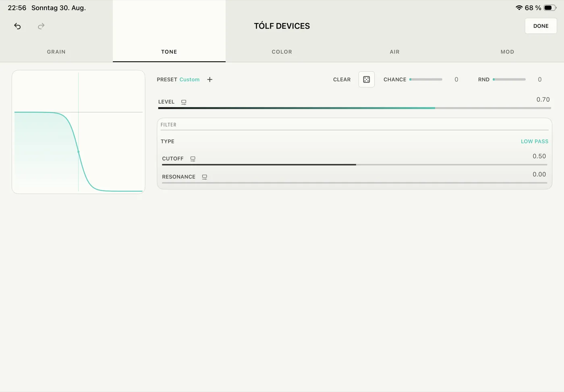Click the RESONANCE value 0.00
This screenshot has height=392, width=564.
(539, 174)
